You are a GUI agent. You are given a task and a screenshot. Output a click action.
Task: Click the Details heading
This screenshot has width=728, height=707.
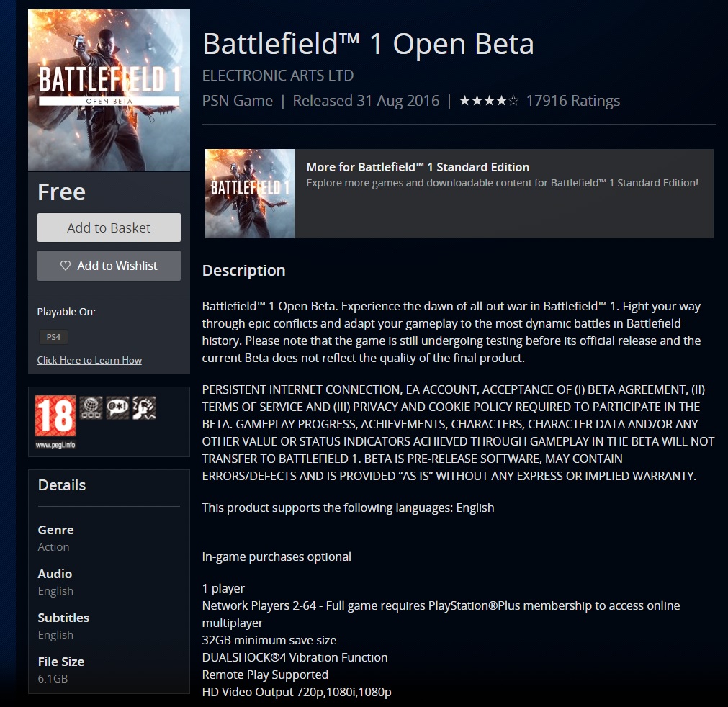(x=62, y=485)
